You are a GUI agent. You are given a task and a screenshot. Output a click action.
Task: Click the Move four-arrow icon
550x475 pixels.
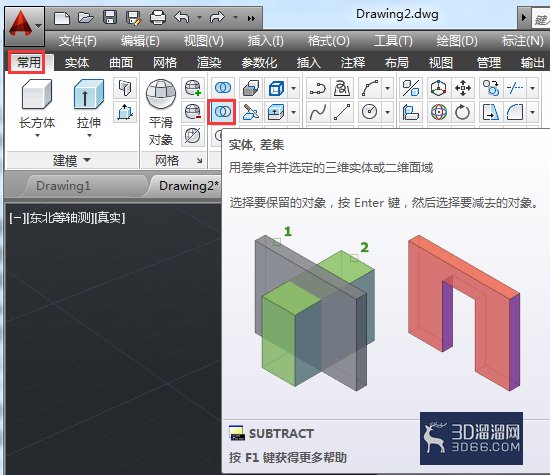coord(463,88)
